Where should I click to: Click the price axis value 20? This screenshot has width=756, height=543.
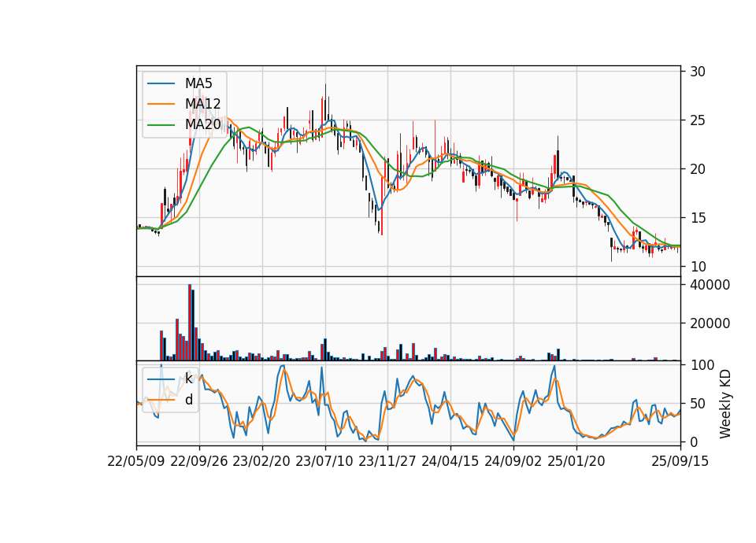698,169
